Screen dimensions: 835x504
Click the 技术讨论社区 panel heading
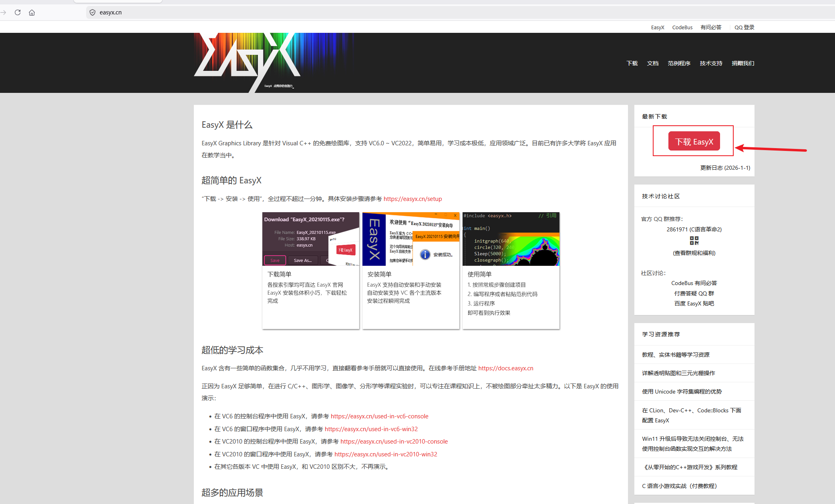point(661,196)
